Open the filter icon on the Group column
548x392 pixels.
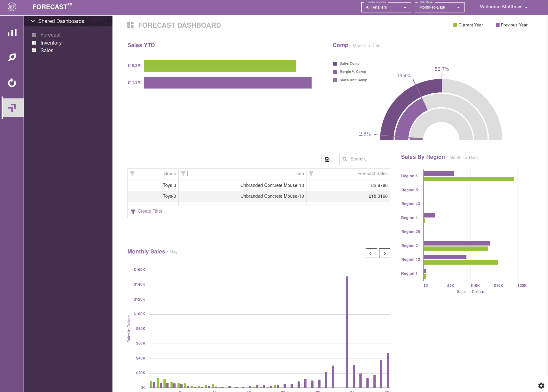click(x=132, y=174)
